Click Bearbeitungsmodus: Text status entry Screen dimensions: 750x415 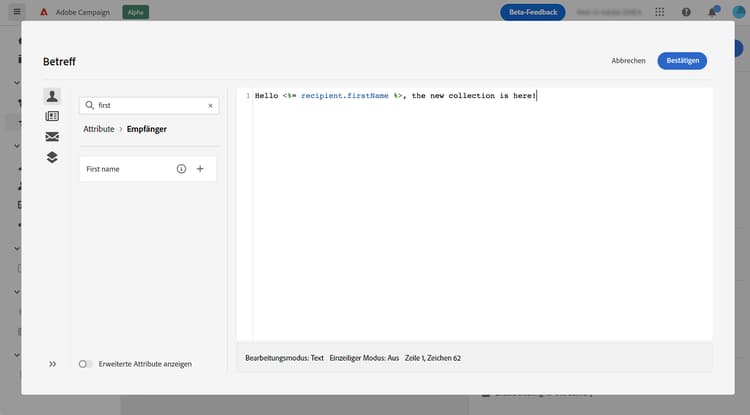284,358
